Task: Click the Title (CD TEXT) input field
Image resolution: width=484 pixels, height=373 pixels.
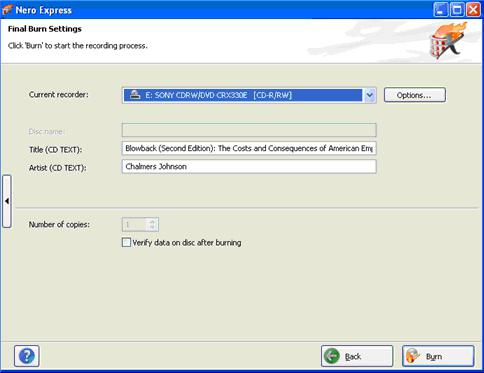Action: (249, 148)
